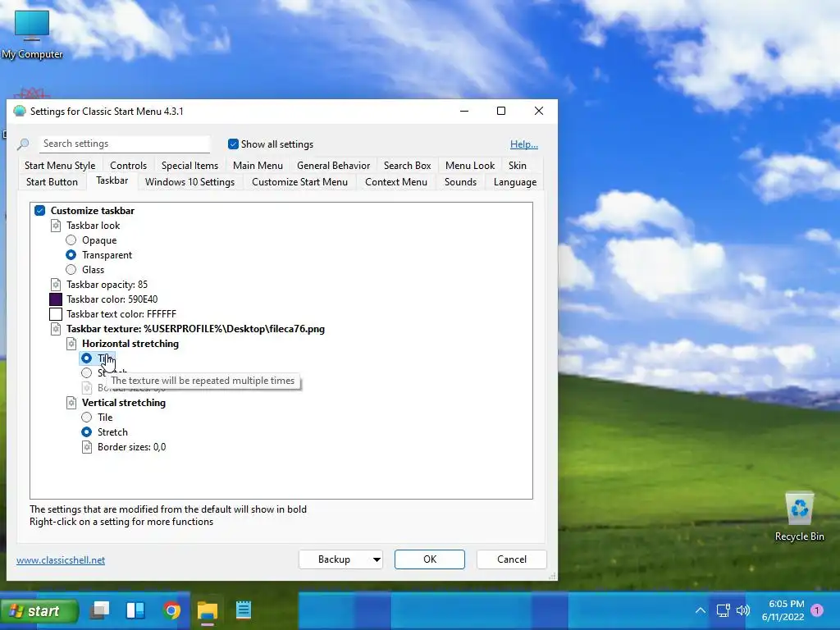Switch to the Skin tab
Image resolution: width=840 pixels, height=630 pixels.
coord(518,166)
